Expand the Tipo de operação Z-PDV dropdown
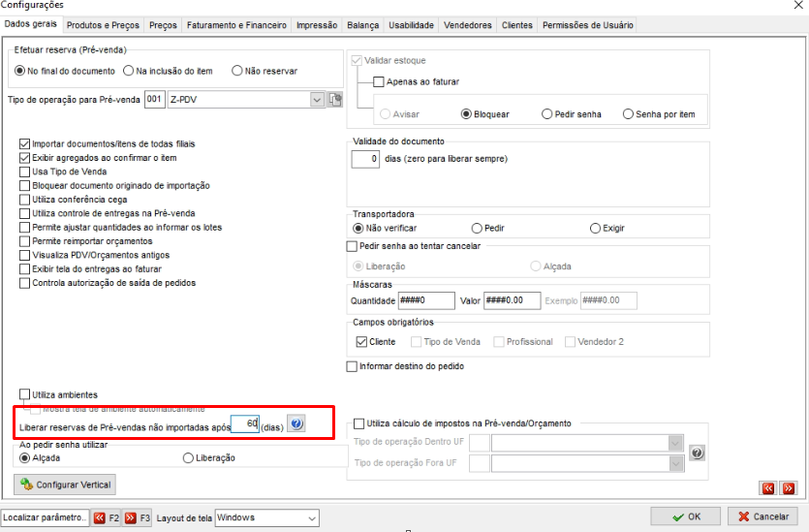This screenshot has height=532, width=809. [x=317, y=100]
